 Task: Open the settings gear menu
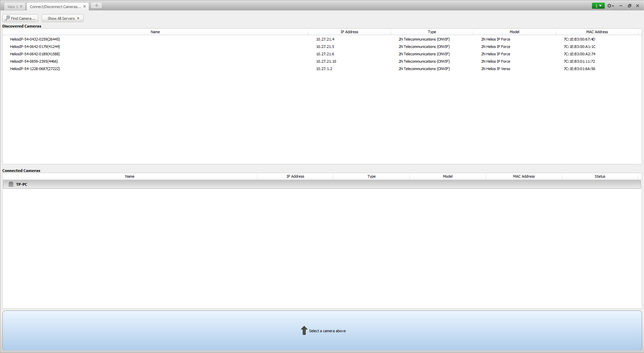point(610,6)
